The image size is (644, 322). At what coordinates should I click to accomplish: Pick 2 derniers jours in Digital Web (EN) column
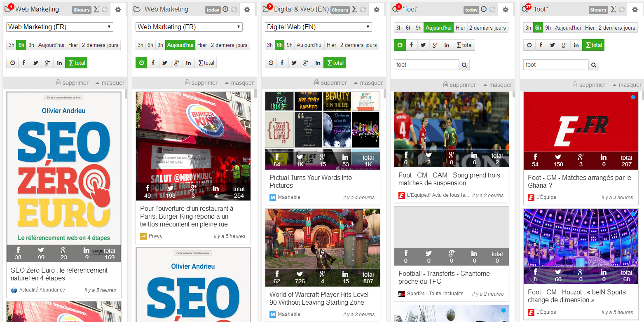pos(358,45)
